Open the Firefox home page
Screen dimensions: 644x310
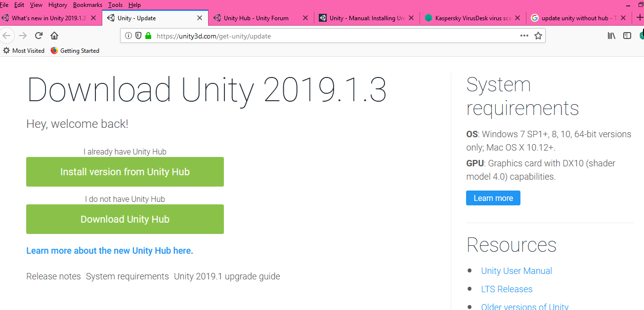coord(54,36)
